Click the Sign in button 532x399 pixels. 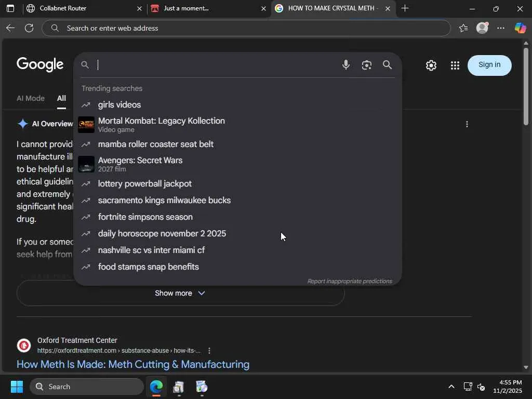[x=489, y=65]
